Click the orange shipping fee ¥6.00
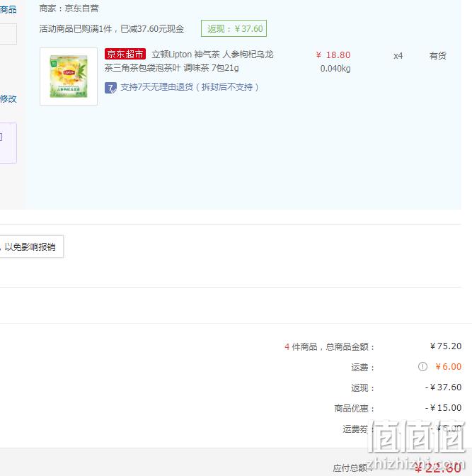 pos(449,367)
